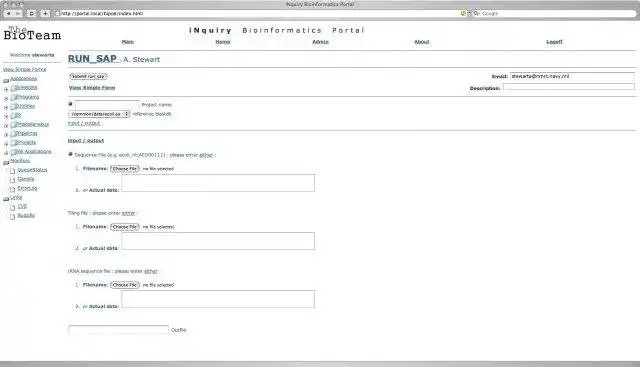Expand the Miscellaneous tree node
Screen dimensions: 640x367
coord(6,126)
